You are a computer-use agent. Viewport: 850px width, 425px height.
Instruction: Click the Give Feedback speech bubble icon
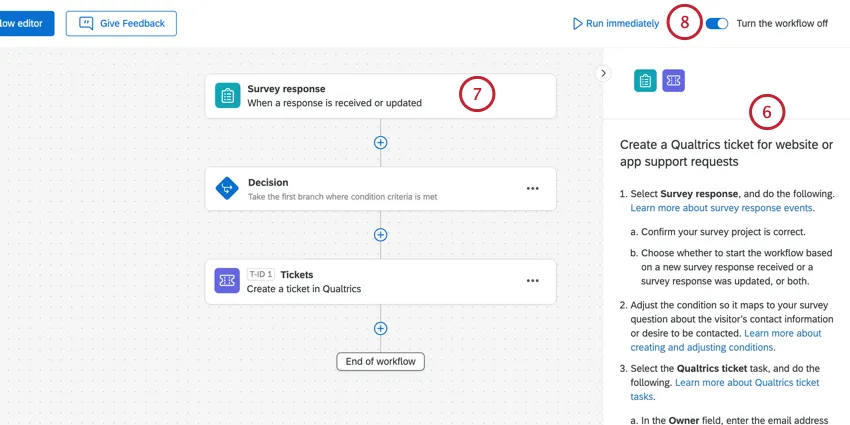(x=86, y=23)
